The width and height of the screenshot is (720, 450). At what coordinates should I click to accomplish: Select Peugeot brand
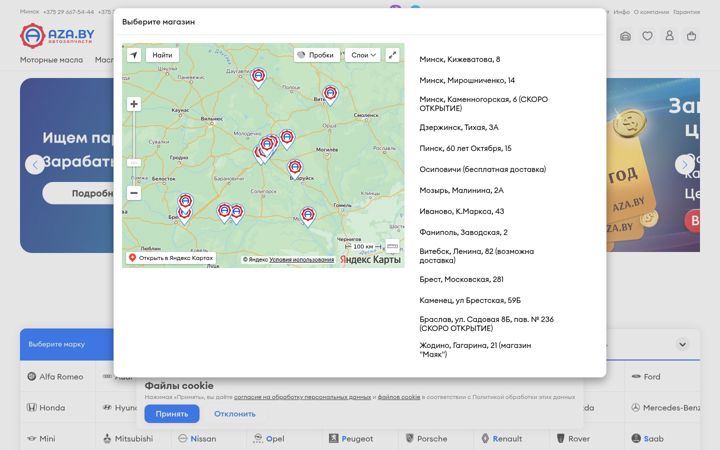tap(351, 439)
